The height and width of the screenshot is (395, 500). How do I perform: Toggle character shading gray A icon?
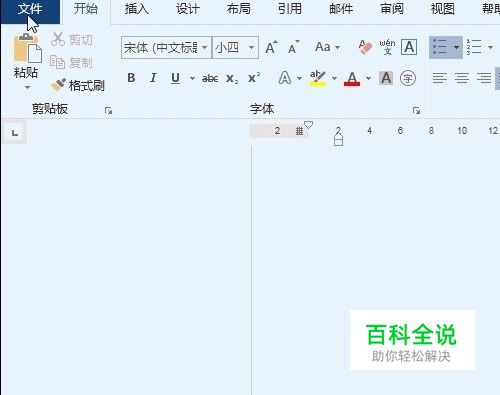click(x=386, y=78)
